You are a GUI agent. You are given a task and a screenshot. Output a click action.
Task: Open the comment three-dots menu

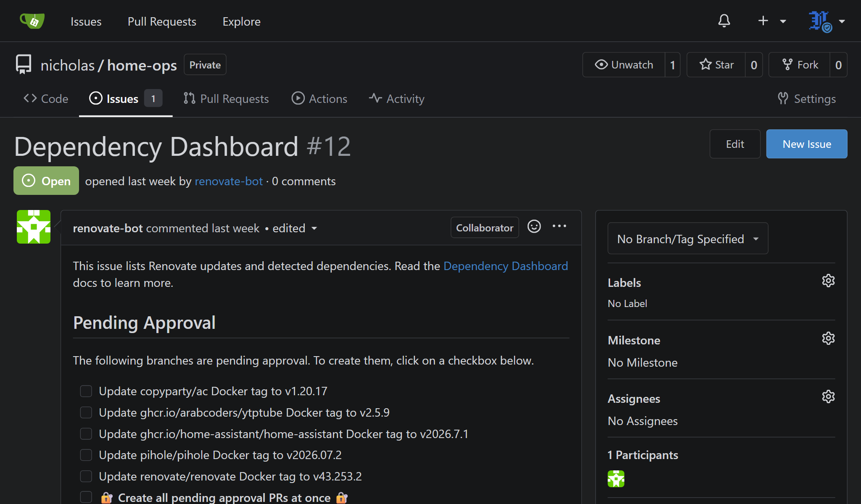[559, 226]
